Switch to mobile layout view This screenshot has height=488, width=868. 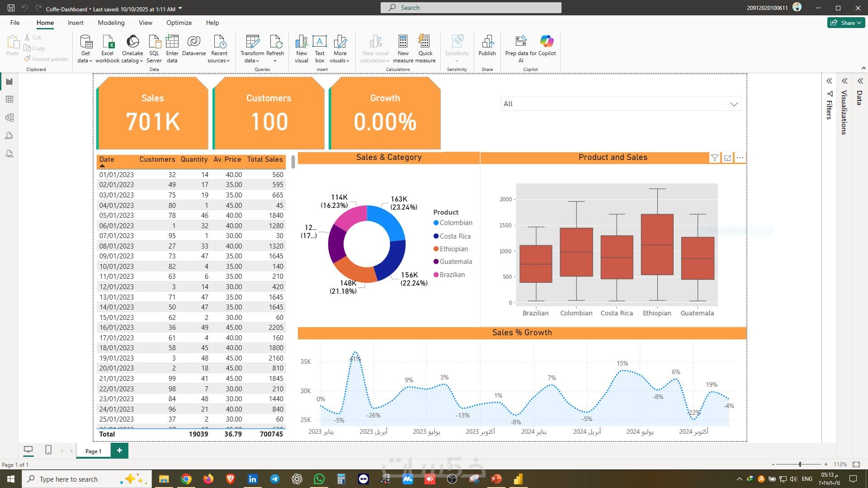48,450
